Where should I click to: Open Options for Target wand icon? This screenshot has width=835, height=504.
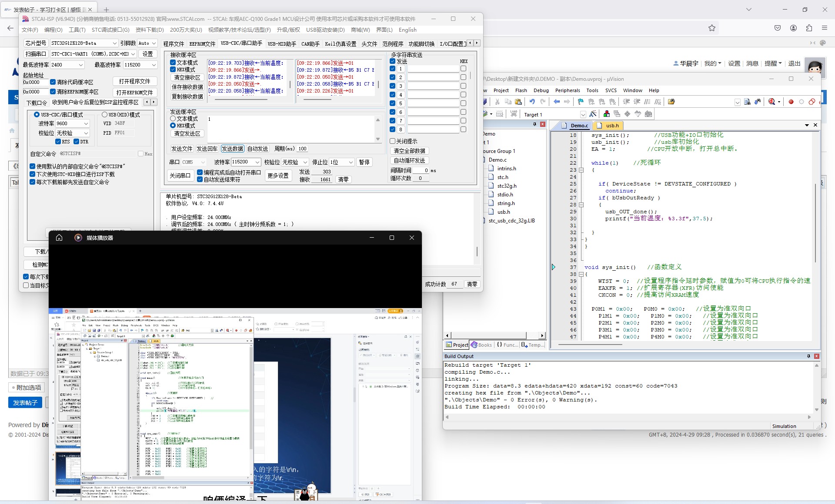tap(593, 114)
